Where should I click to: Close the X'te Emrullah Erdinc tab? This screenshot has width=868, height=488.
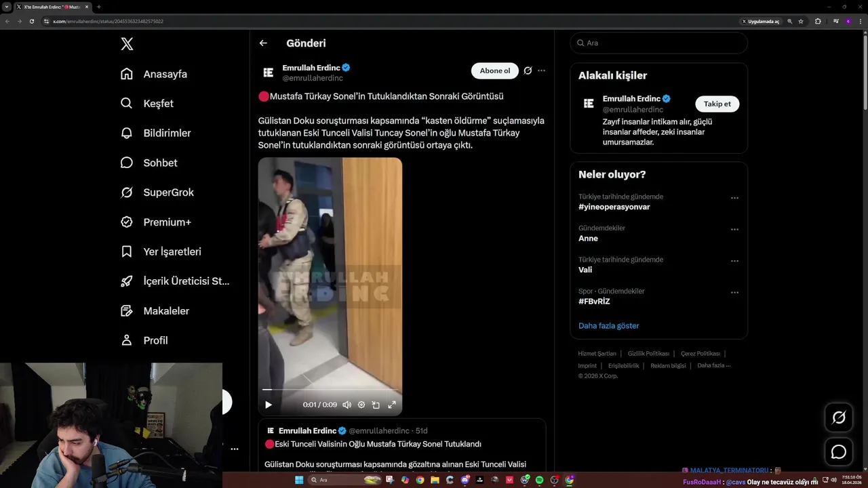tap(87, 7)
